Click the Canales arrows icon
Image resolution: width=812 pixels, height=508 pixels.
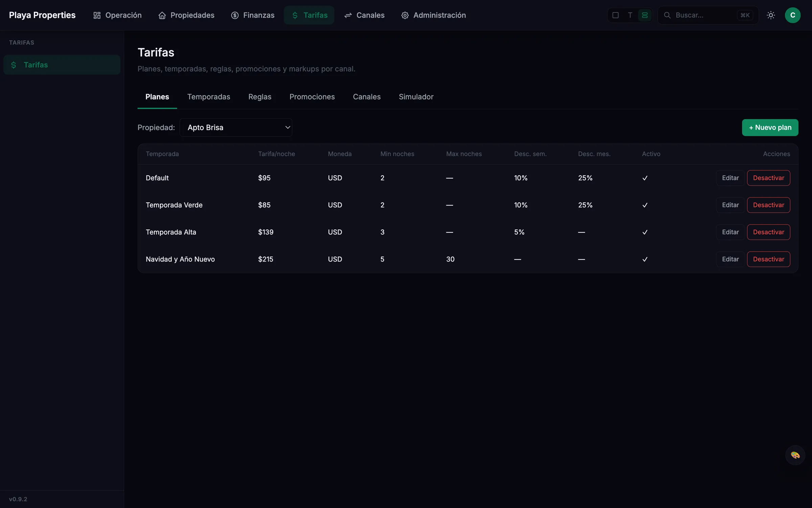pyautogui.click(x=348, y=15)
